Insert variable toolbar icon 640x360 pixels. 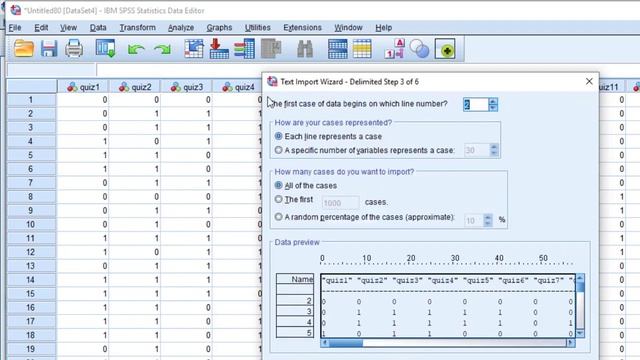pyautogui.click(x=362, y=49)
